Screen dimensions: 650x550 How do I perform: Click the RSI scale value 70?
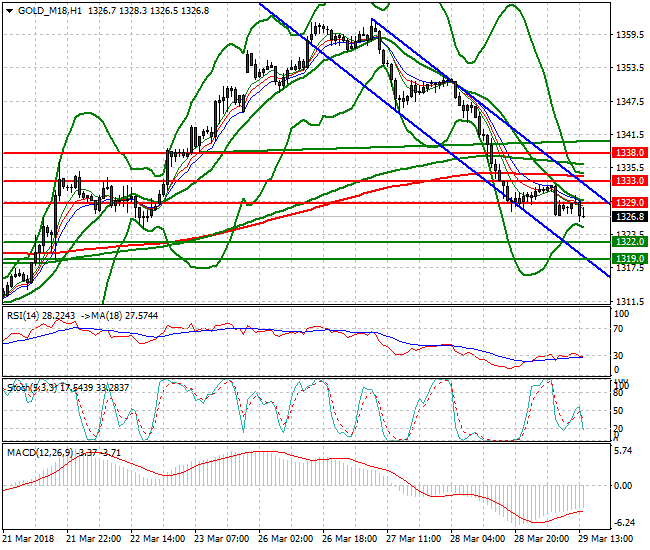618,329
